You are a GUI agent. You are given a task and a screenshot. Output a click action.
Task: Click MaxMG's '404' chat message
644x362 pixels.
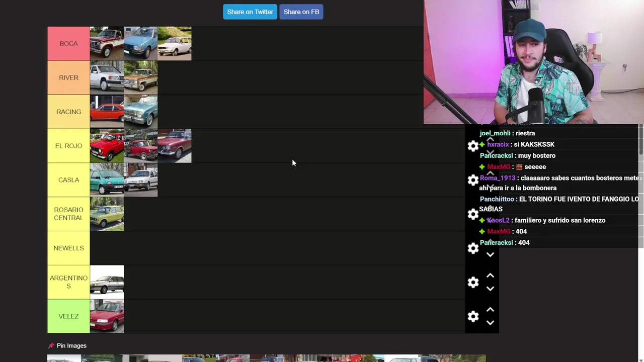521,231
